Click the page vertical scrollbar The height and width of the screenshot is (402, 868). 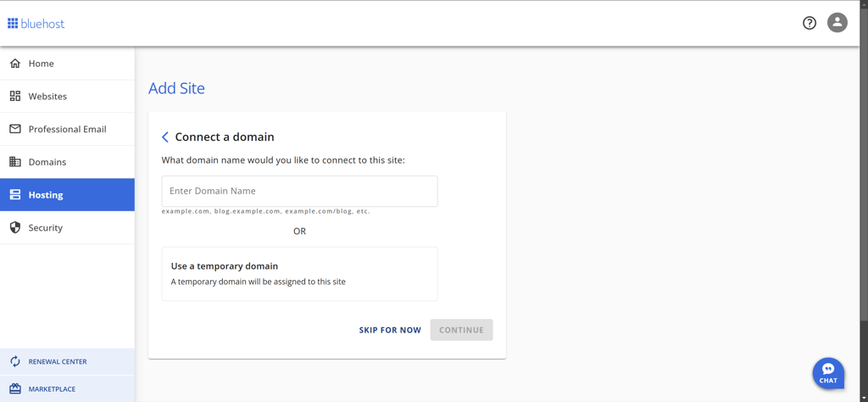click(x=864, y=166)
